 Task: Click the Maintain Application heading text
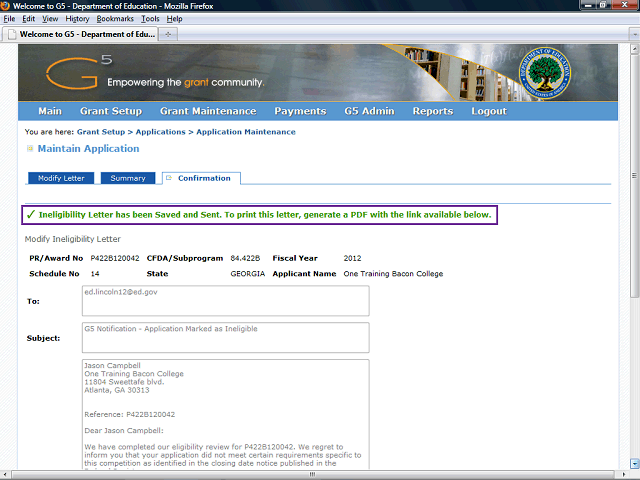[89, 149]
